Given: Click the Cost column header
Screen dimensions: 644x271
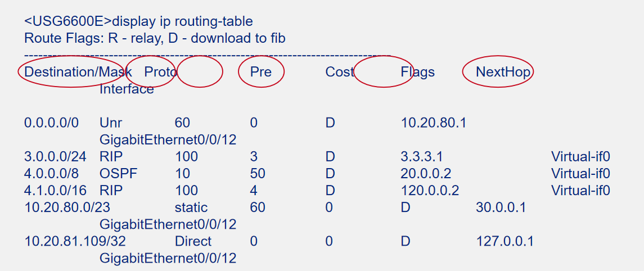Looking at the screenshot, I should coord(340,72).
